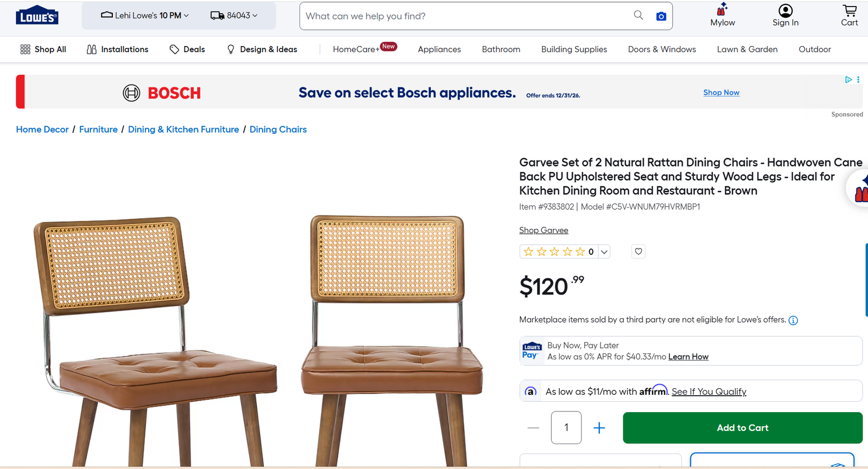
Task: Click the Lowe's logo
Action: coord(37,16)
